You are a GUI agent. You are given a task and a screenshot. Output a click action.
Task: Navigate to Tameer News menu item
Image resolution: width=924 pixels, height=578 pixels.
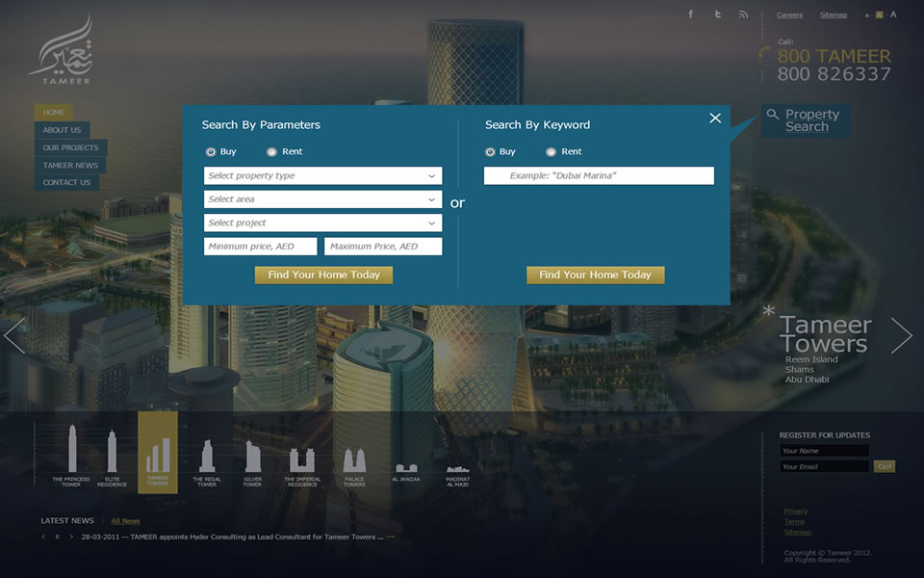70,166
